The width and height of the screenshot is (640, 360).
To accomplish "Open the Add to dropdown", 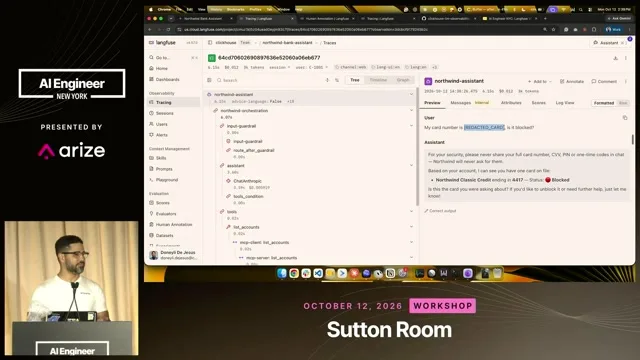I will pos(539,82).
